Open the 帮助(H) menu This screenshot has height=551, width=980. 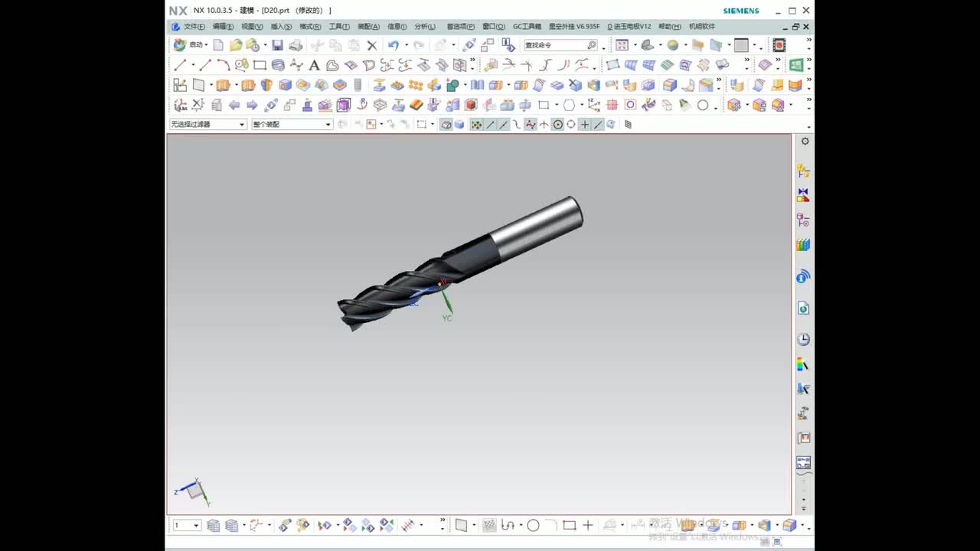tap(669, 27)
